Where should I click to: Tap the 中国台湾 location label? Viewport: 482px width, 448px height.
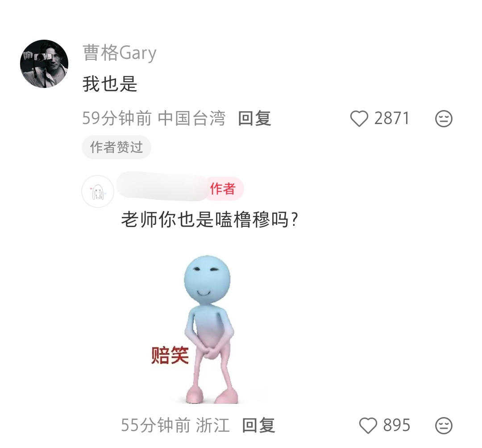[x=191, y=118]
